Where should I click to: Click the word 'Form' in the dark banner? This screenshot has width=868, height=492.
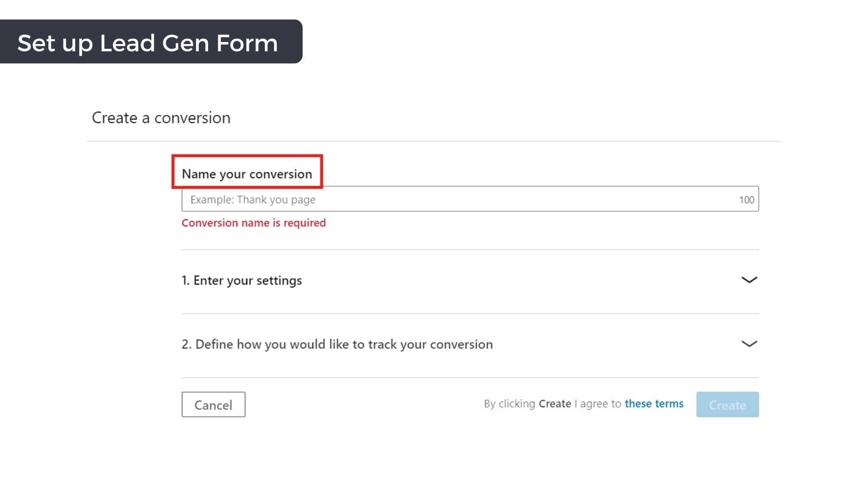[247, 43]
